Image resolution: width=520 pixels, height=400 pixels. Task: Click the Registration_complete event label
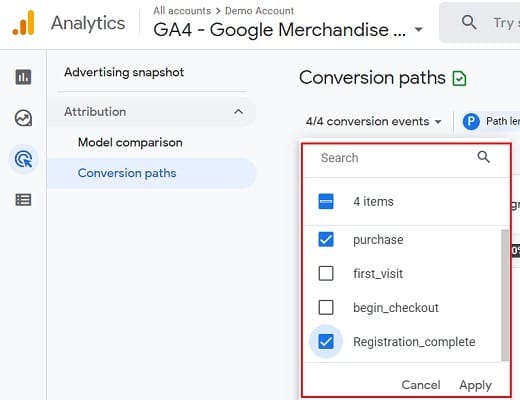pyautogui.click(x=414, y=342)
